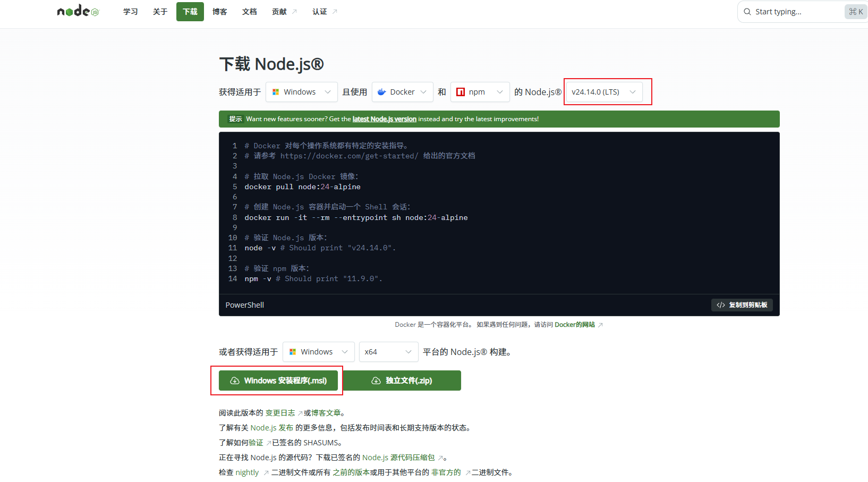Image resolution: width=868 pixels, height=482 pixels.
Task: Click the node -v code line
Action: (x=320, y=248)
